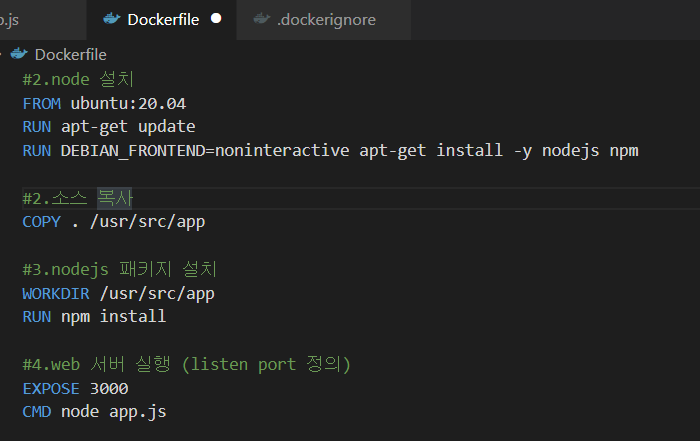The height and width of the screenshot is (441, 700).
Task: Click the '#4.web 서버 실행' comment line
Action: [x=187, y=365]
